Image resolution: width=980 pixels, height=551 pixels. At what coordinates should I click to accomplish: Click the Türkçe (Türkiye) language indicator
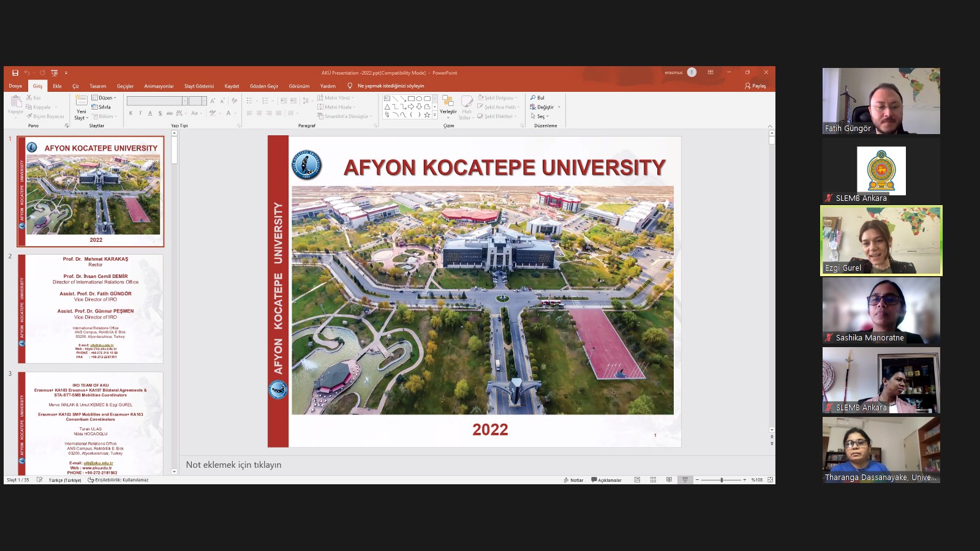click(65, 480)
